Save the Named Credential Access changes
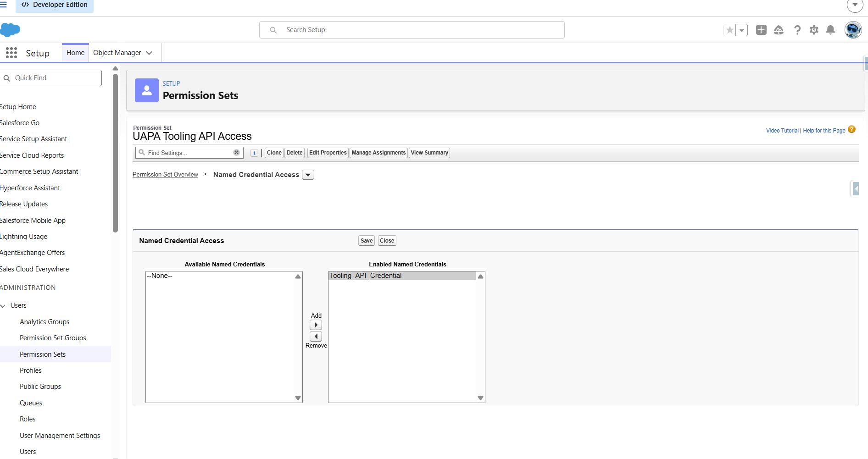 pos(367,241)
